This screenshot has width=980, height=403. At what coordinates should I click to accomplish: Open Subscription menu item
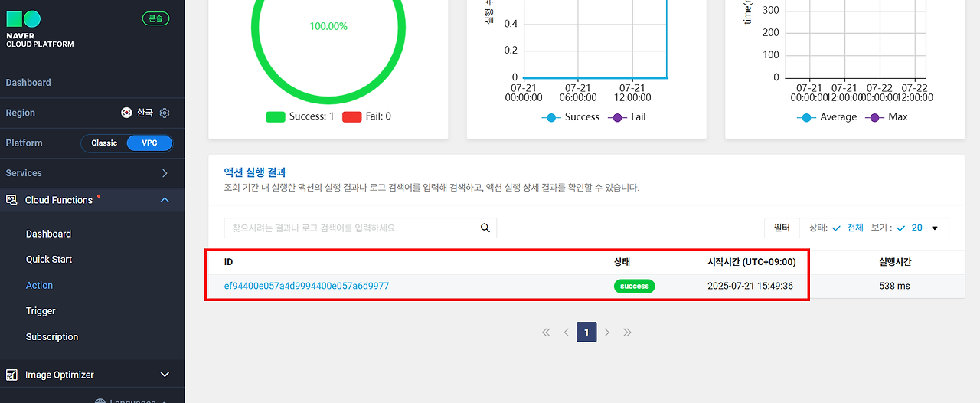pyautogui.click(x=52, y=337)
